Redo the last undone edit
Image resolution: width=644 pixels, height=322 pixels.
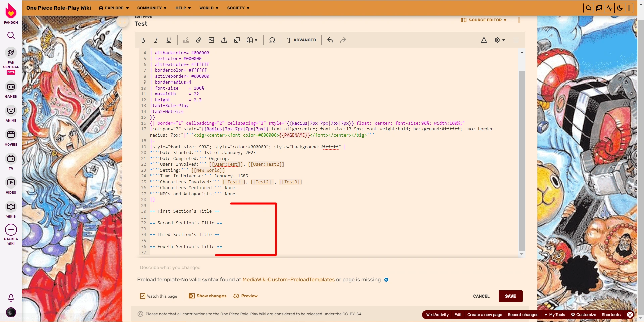click(x=343, y=40)
